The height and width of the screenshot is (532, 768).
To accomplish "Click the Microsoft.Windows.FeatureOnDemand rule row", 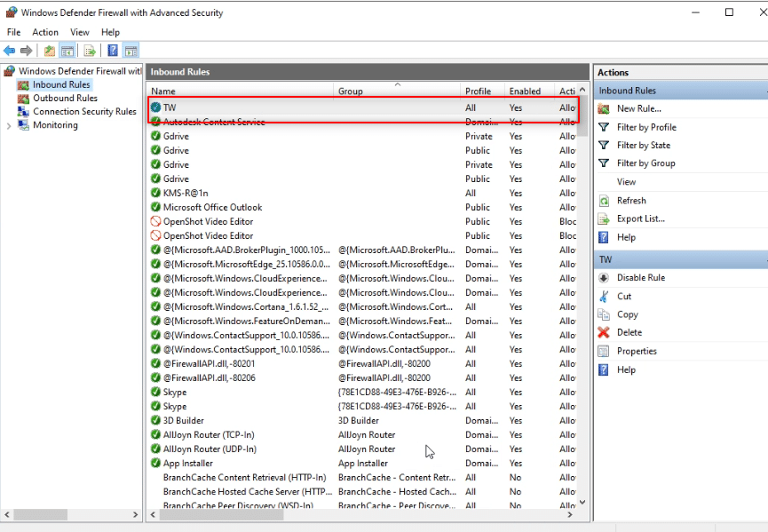I will click(362, 321).
